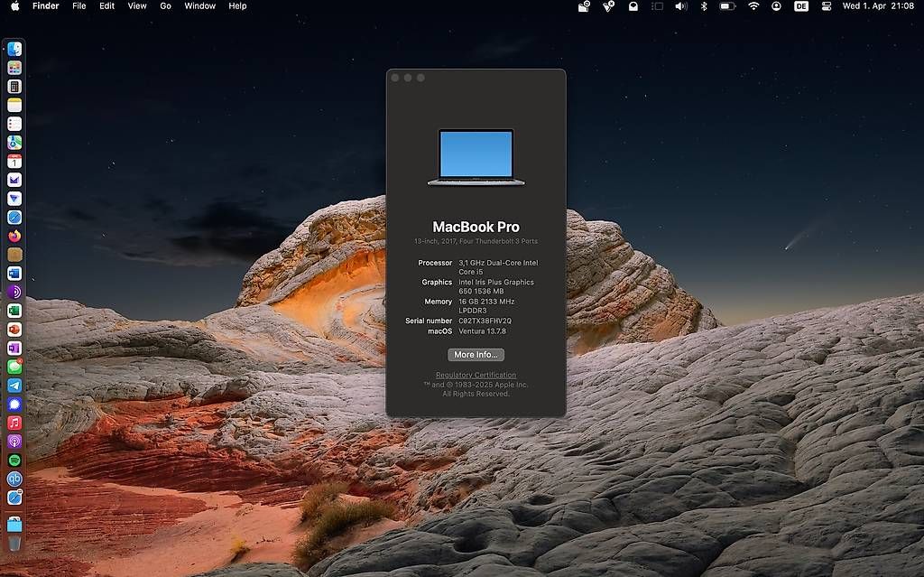
Task: Open the Regulatory Certification link
Action: click(x=476, y=375)
